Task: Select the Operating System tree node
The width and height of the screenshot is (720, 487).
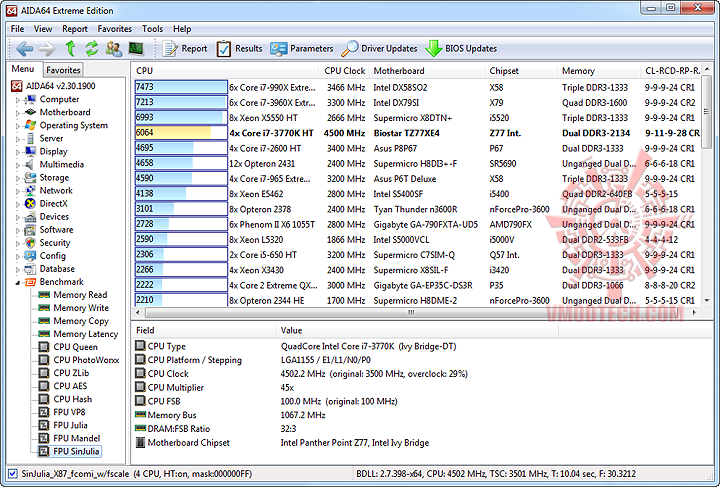Action: 73,125
